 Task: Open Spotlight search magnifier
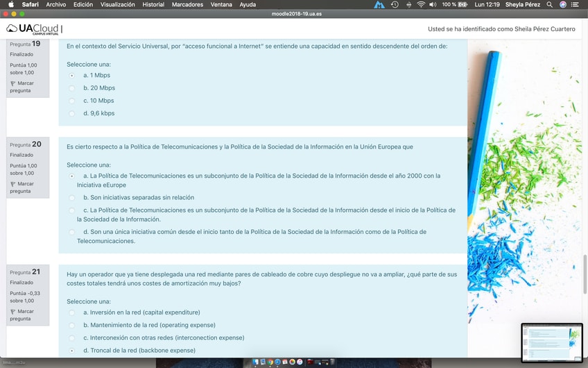point(549,4)
